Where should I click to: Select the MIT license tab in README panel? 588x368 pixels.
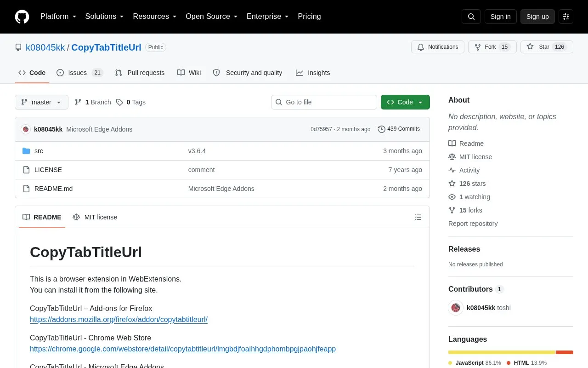(x=95, y=217)
